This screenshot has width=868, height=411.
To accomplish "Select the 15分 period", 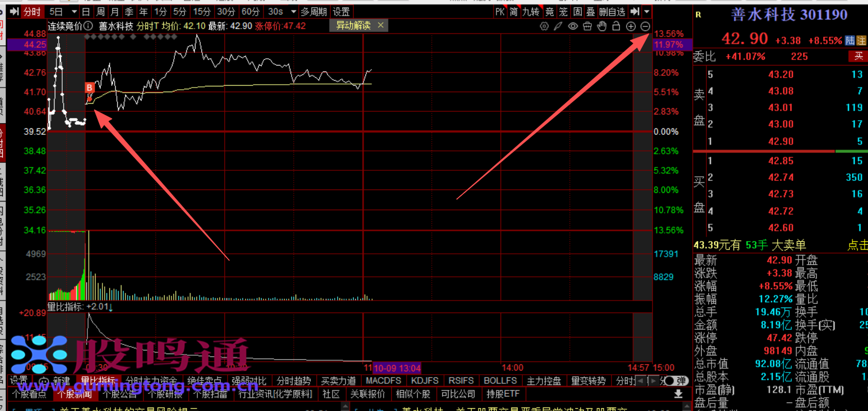I will click(x=202, y=12).
